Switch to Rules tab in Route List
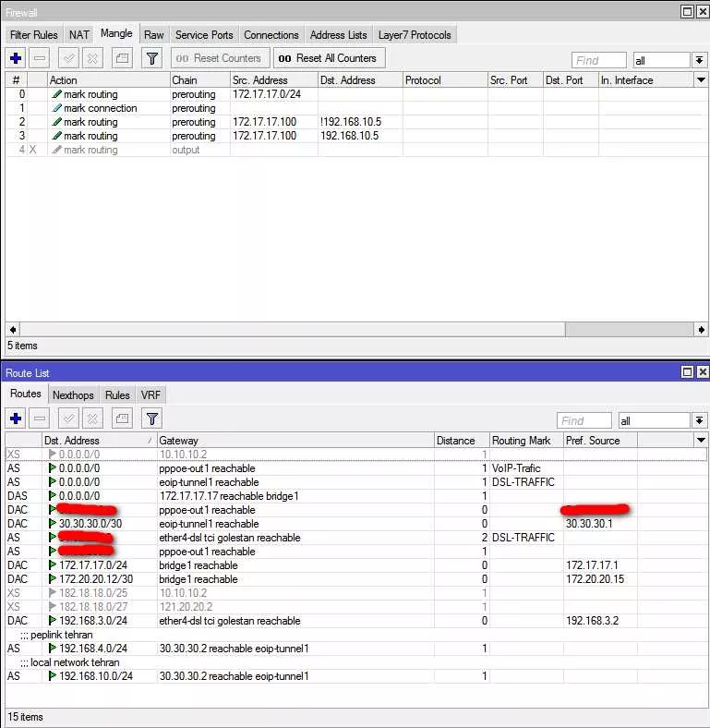 click(x=117, y=395)
